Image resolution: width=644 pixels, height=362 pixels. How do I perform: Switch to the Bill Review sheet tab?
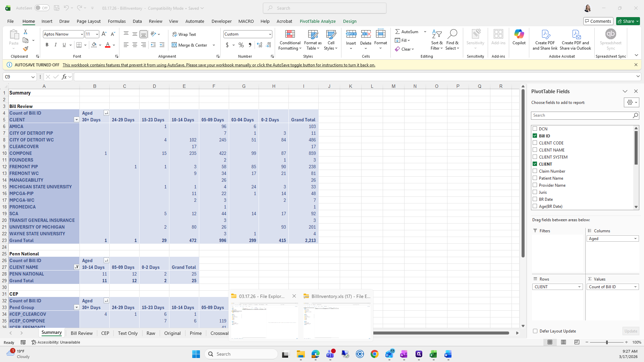[x=82, y=333]
